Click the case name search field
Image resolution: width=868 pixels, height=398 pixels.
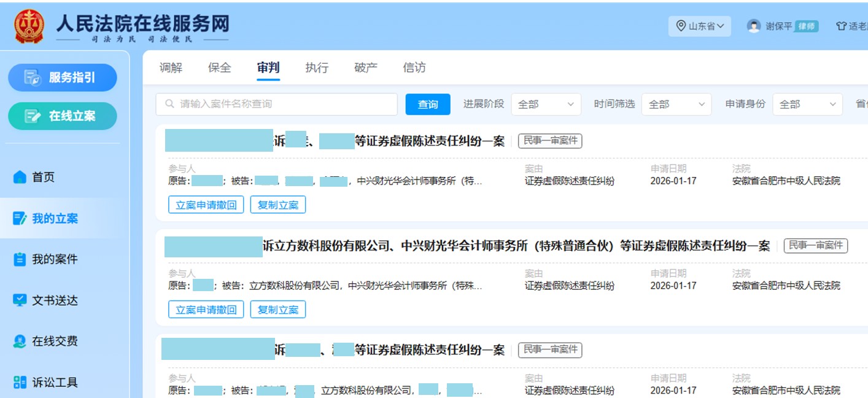[277, 104]
